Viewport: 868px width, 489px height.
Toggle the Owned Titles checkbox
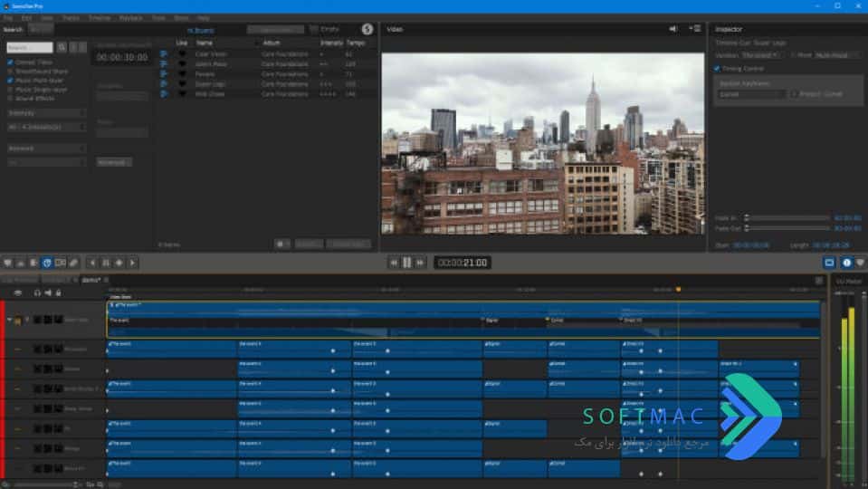10,62
